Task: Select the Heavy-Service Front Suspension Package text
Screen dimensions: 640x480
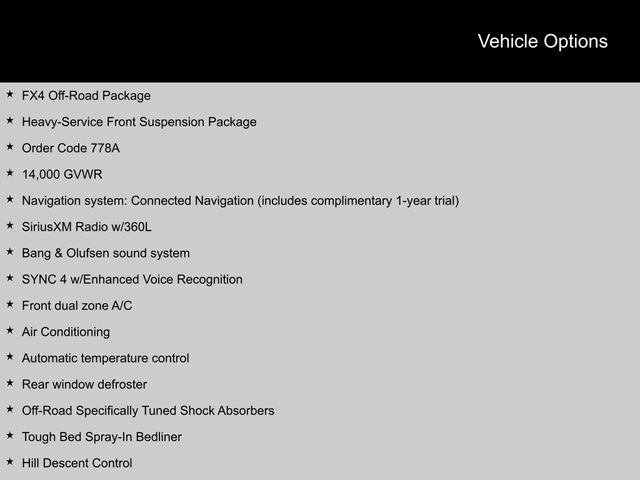Action: tap(139, 122)
